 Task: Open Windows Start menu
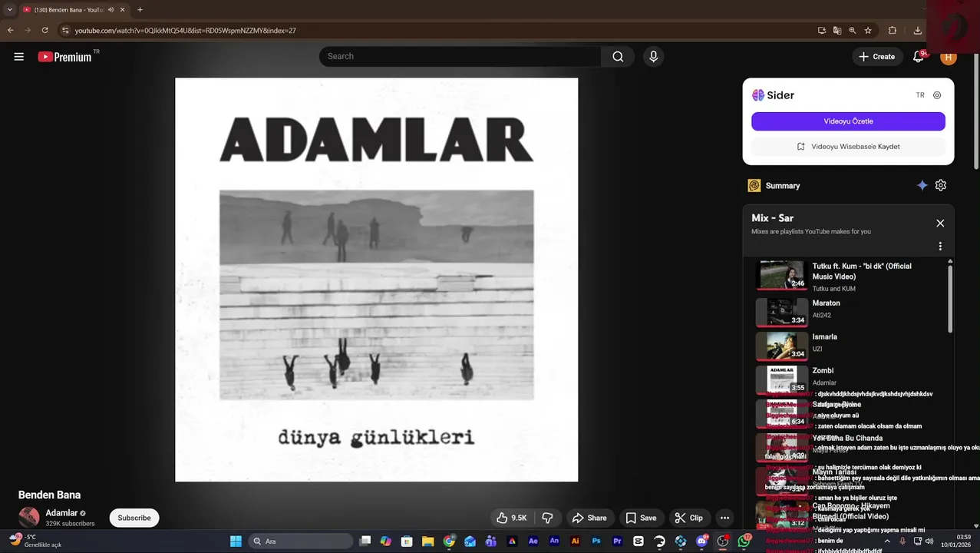pyautogui.click(x=236, y=541)
